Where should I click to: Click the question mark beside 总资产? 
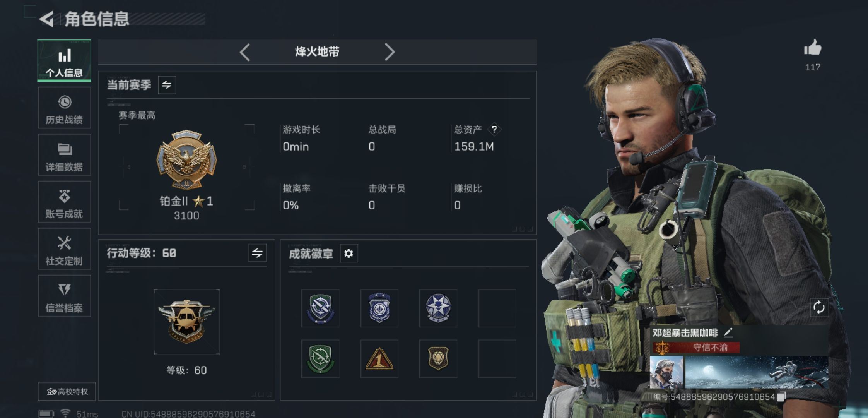click(494, 129)
